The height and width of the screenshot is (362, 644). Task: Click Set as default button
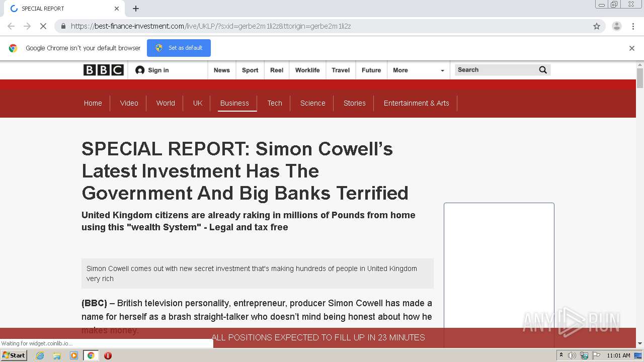[x=179, y=48]
